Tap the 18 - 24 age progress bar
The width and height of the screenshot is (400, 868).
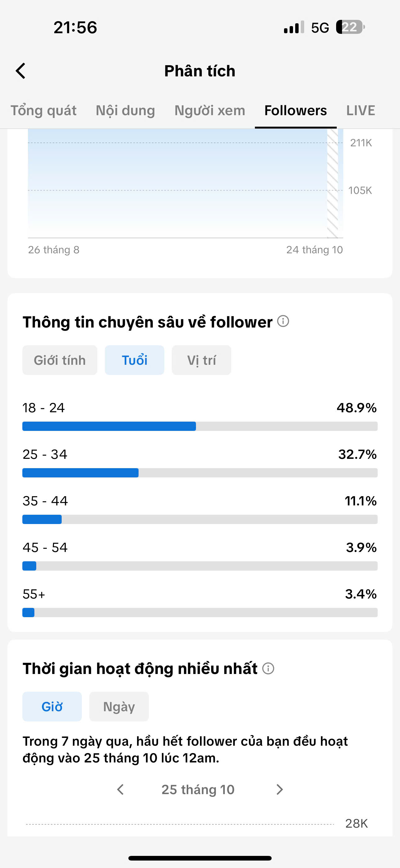click(x=200, y=426)
